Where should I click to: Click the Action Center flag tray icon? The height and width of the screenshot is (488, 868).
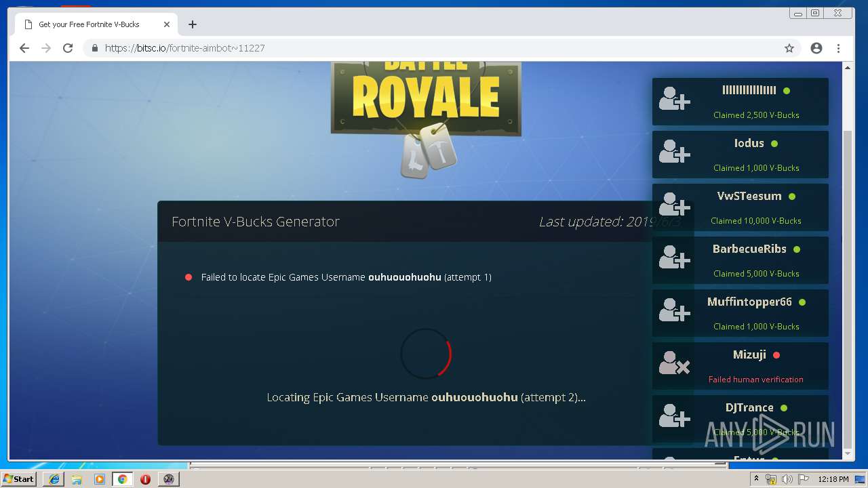point(803,479)
